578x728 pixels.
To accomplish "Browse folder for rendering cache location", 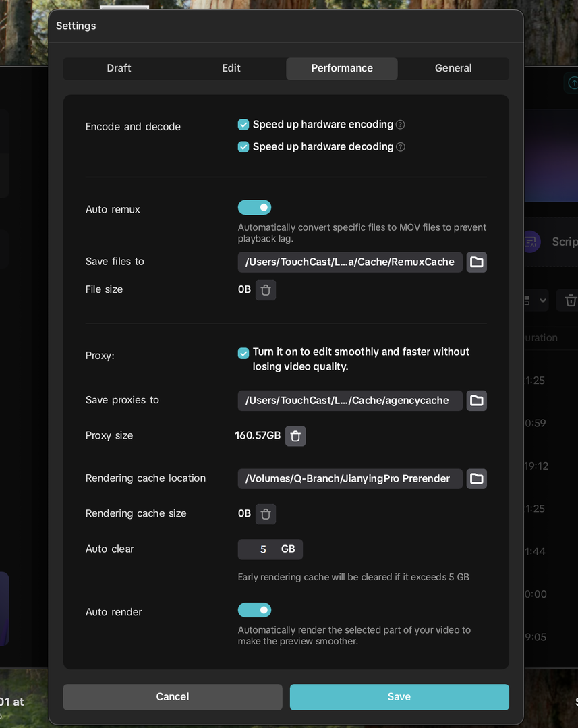I will (x=476, y=478).
